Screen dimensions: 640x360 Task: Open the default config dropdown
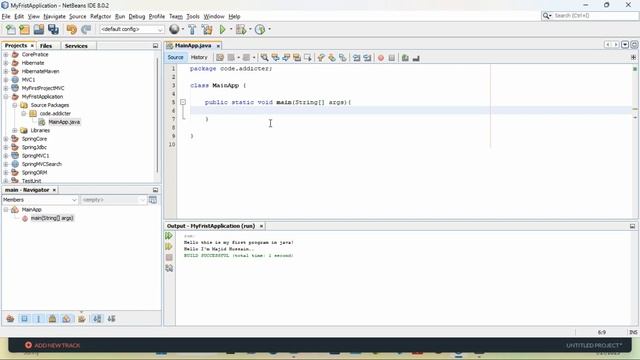click(132, 29)
